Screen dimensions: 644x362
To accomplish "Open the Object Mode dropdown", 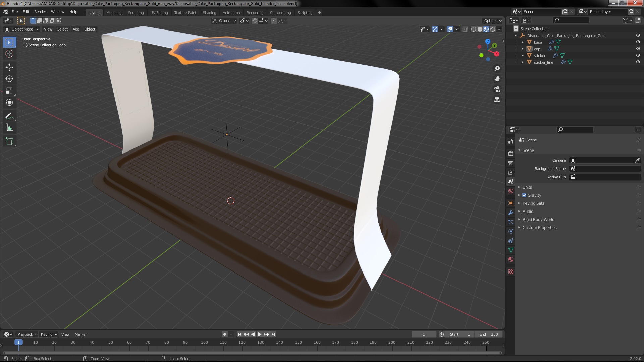I will point(22,29).
